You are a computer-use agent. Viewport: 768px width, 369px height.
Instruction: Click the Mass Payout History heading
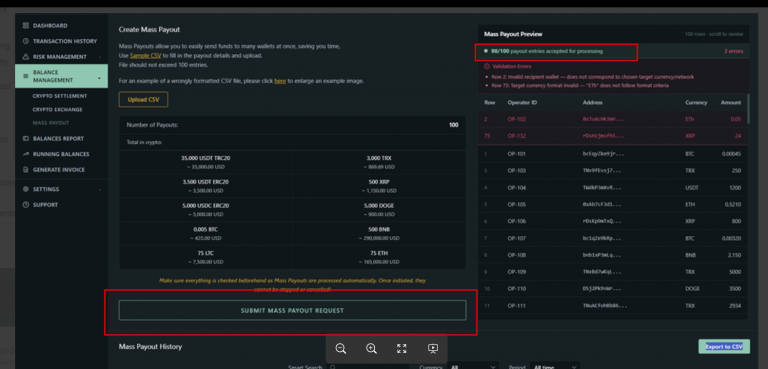150,346
